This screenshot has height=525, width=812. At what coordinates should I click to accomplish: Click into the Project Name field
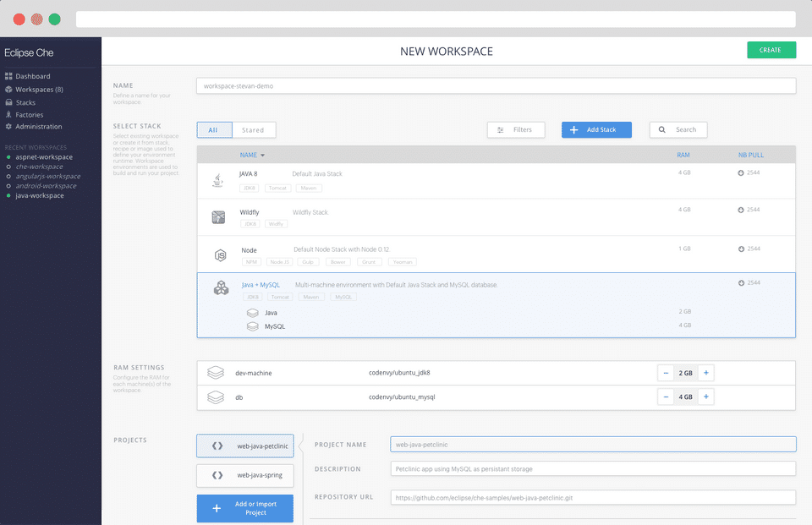tap(593, 444)
